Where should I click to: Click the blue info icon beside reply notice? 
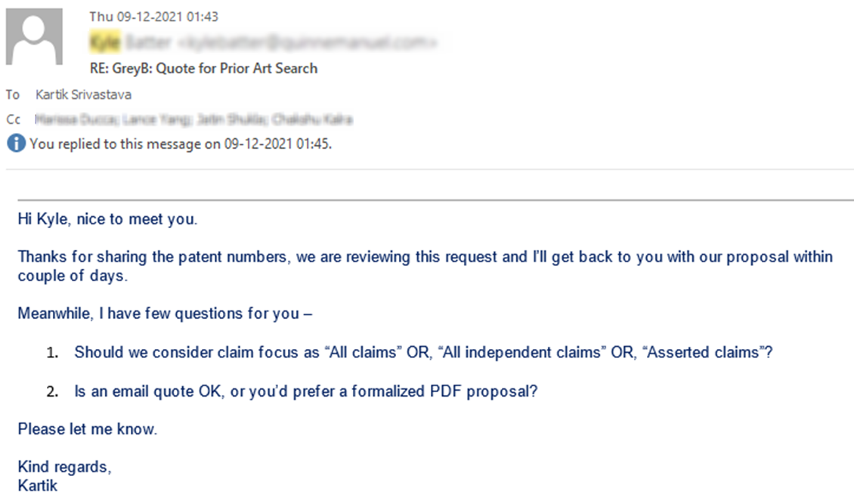point(16,144)
